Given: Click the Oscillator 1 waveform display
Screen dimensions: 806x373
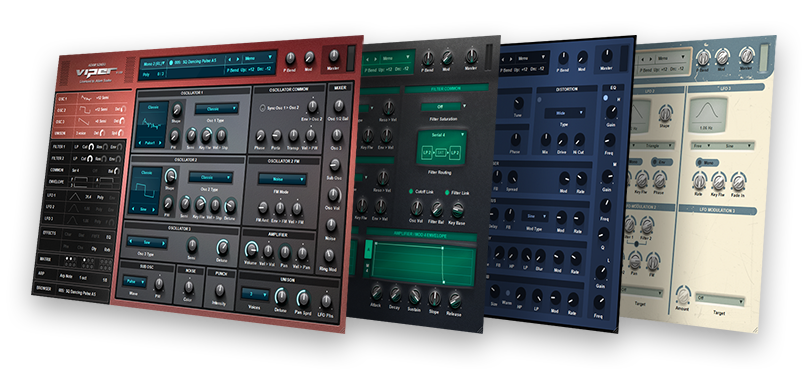Looking at the screenshot, I should (x=152, y=124).
